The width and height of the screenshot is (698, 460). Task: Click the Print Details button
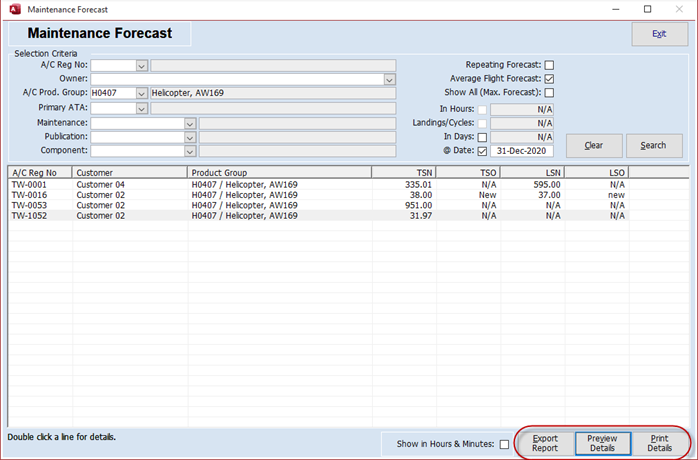tap(659, 444)
